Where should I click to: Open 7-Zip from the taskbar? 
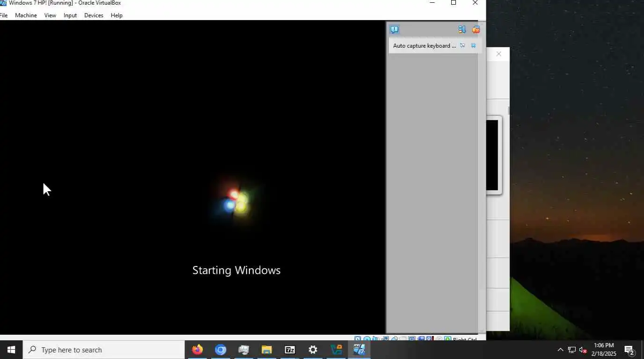[290, 350]
